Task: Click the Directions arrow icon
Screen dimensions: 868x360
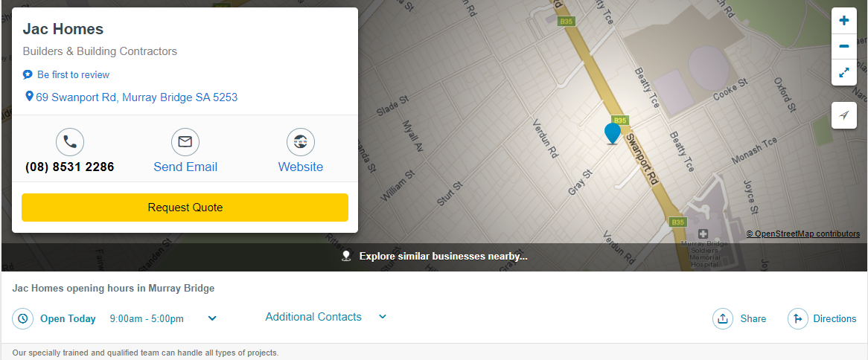Action: click(x=798, y=318)
